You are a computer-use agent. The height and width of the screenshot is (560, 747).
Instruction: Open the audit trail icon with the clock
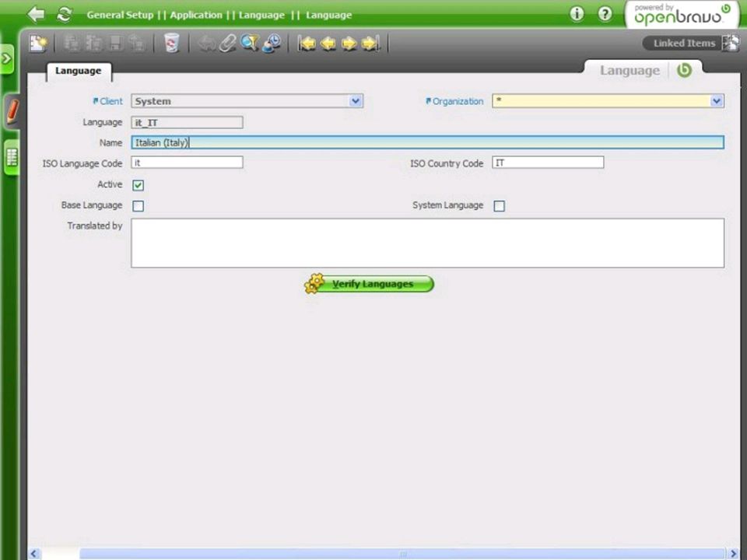point(272,44)
